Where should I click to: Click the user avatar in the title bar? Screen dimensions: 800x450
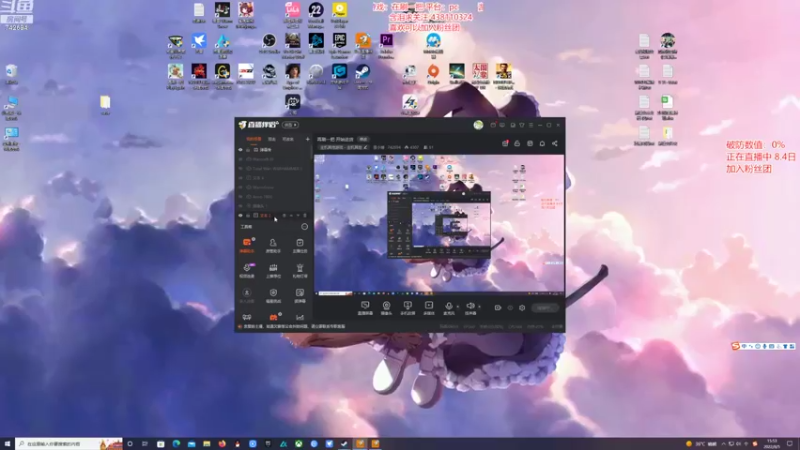coord(478,125)
